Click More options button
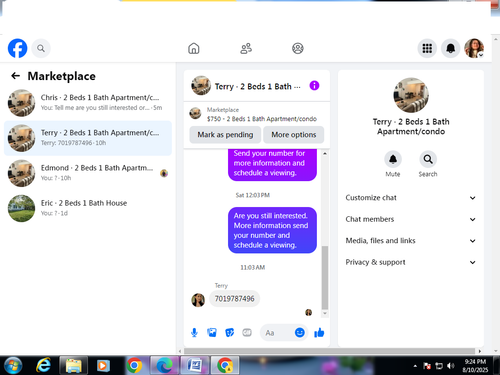 pos(293,135)
